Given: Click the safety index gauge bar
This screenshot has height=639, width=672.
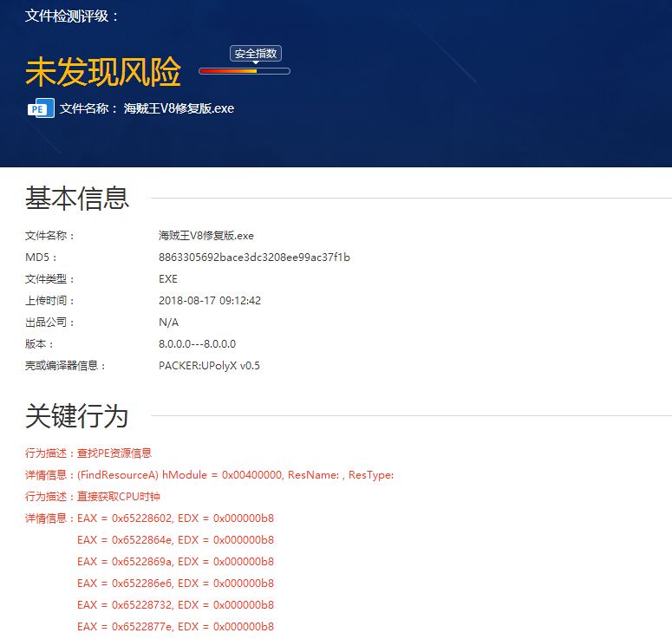Looking at the screenshot, I should tap(245, 71).
